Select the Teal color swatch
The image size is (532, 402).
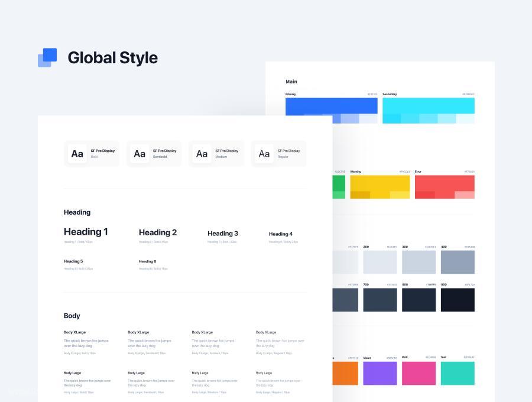coord(458,373)
